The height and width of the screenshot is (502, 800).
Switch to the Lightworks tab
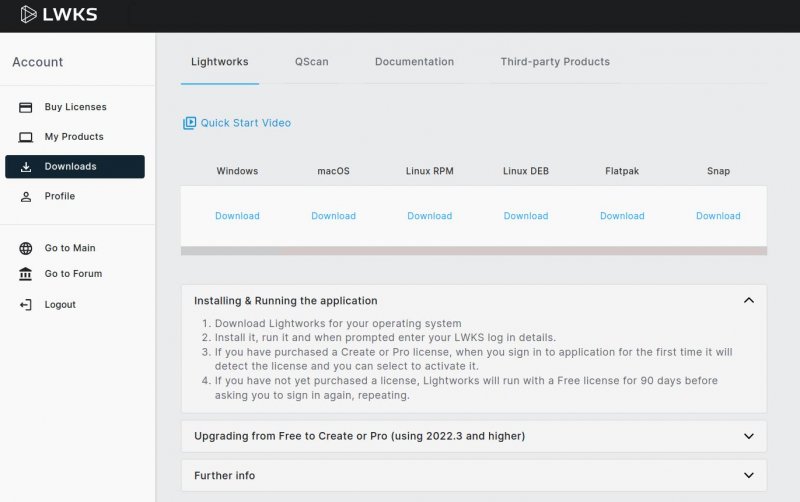[x=220, y=62]
